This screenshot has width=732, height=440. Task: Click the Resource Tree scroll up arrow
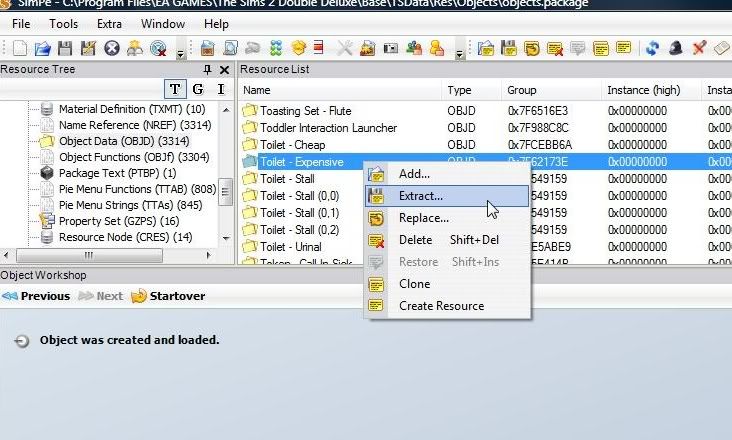point(226,110)
